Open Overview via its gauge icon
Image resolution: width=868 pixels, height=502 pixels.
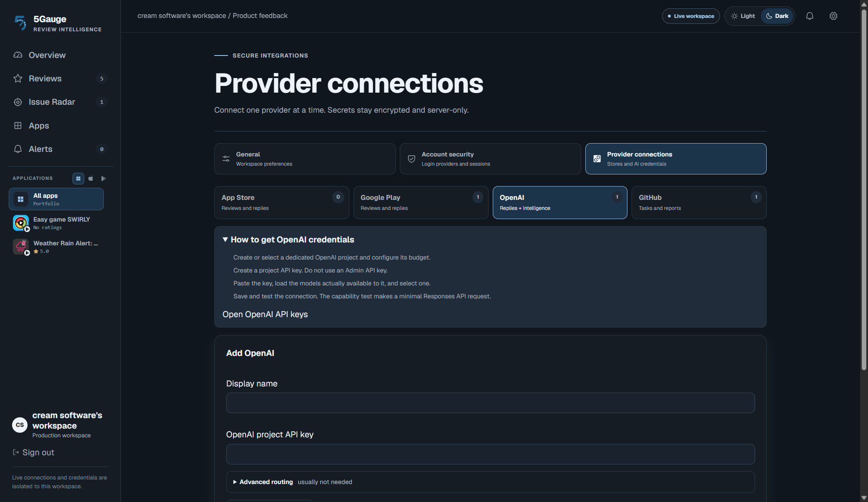(x=18, y=55)
